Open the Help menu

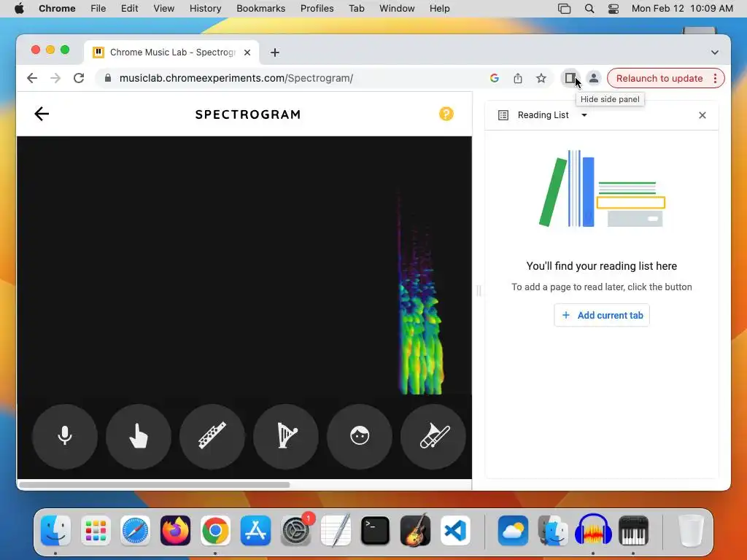pos(439,9)
